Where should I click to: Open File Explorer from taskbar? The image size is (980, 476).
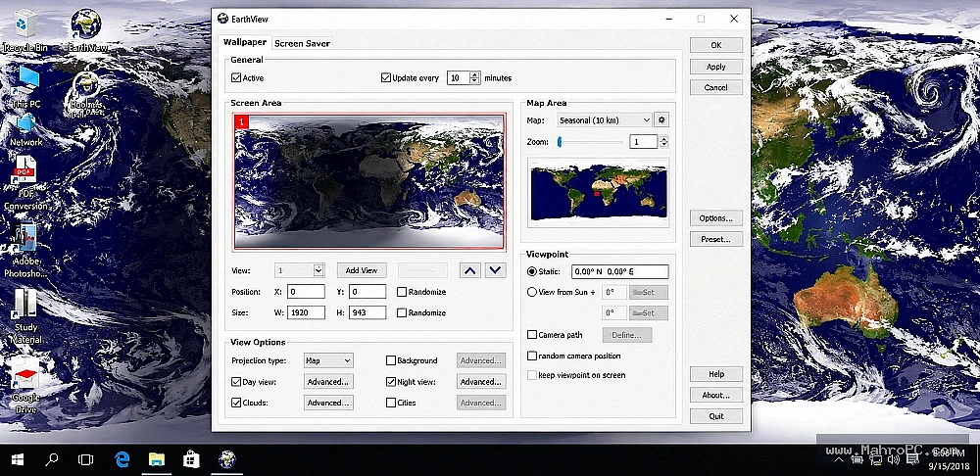tap(156, 460)
